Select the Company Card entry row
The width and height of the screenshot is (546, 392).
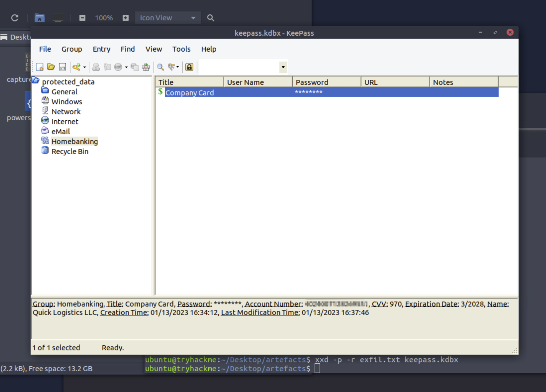point(327,92)
